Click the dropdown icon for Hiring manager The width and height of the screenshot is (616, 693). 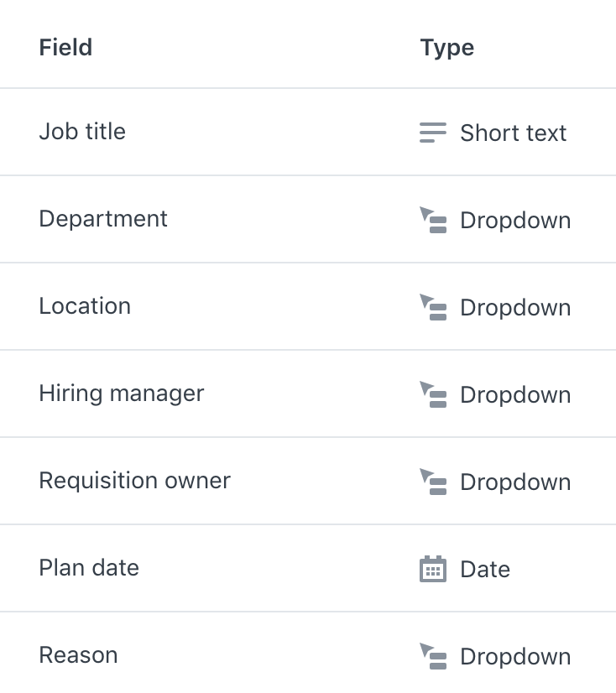(432, 394)
